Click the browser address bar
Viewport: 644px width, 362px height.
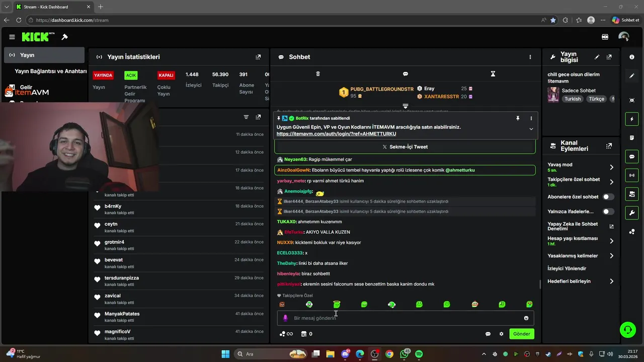(282, 20)
